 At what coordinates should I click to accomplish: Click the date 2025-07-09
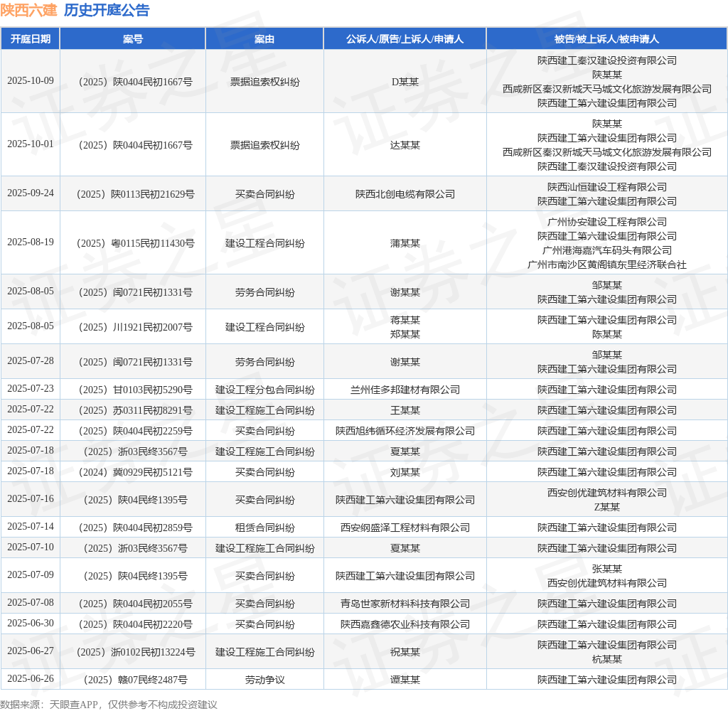pos(30,575)
